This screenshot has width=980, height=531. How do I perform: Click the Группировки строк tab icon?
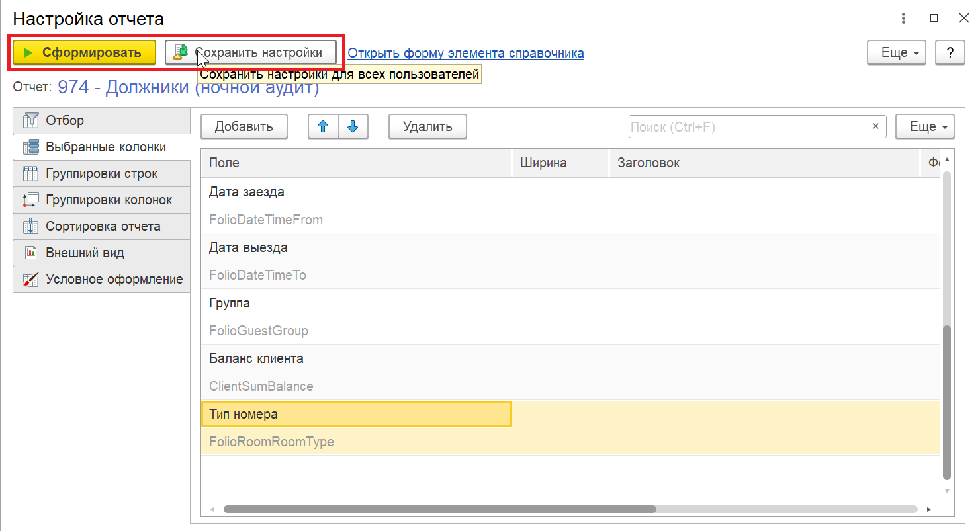[x=30, y=173]
